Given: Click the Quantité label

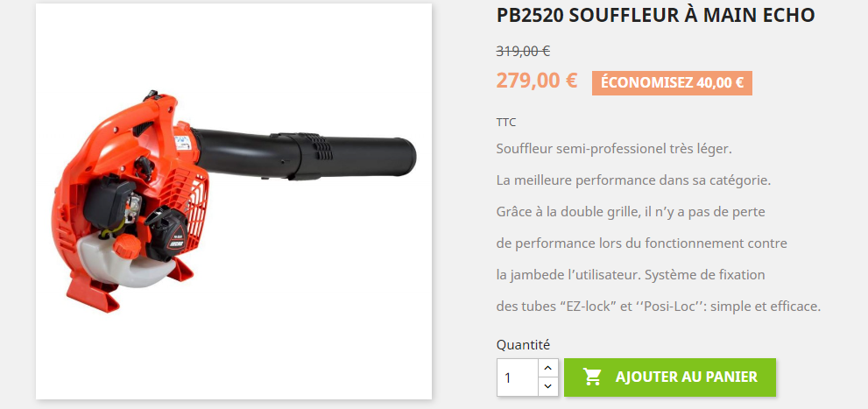Looking at the screenshot, I should click(x=523, y=345).
